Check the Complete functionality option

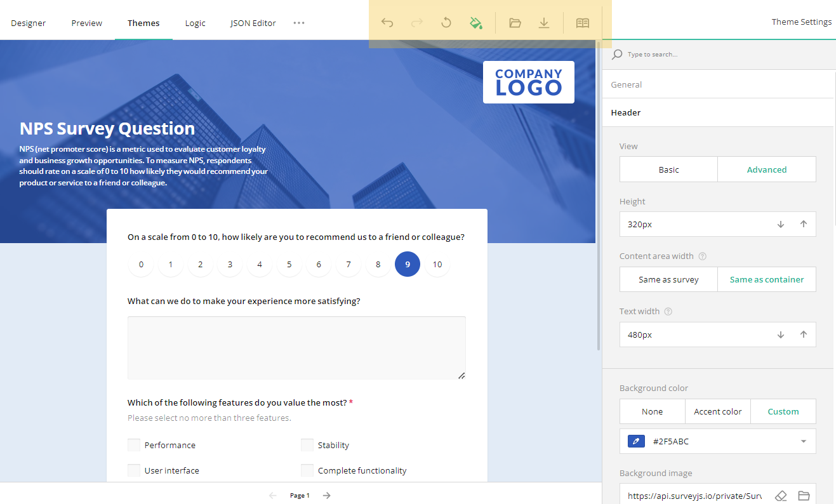point(307,470)
